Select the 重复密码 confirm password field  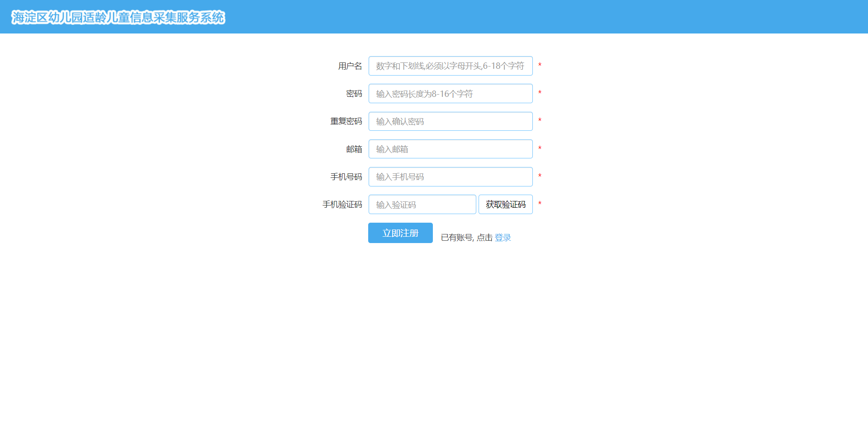(451, 121)
